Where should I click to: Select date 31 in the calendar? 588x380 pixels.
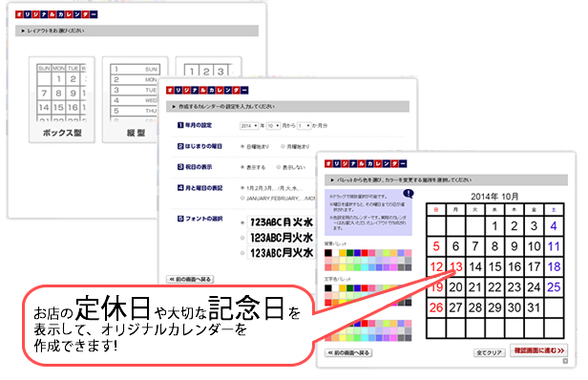pyautogui.click(x=534, y=307)
